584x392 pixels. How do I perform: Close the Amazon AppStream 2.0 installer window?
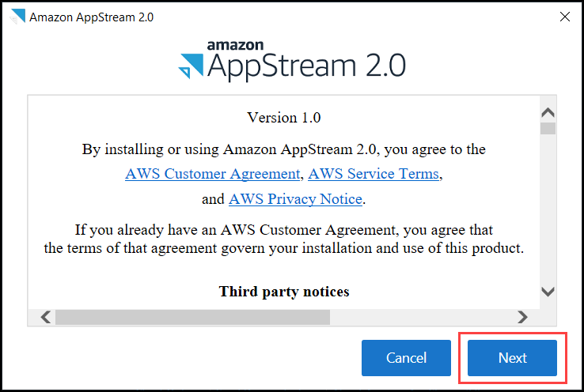[565, 17]
